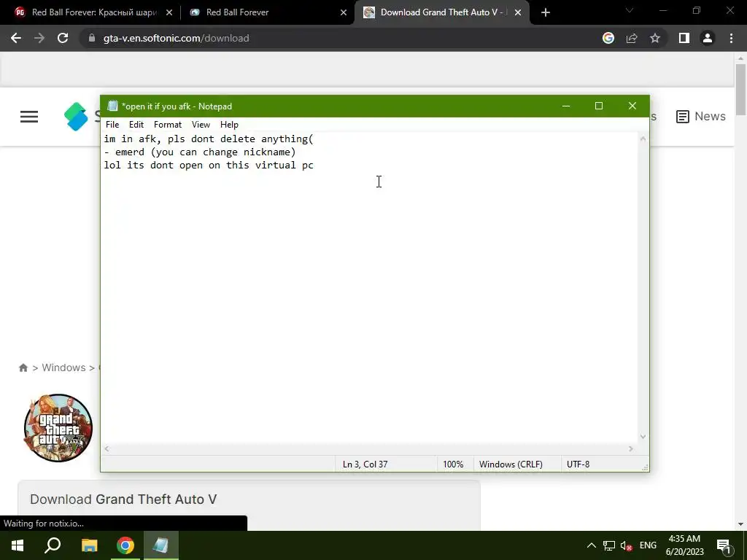747x560 pixels.
Task: Click the Grand Theft Auto V round thumbnail
Action: click(58, 427)
